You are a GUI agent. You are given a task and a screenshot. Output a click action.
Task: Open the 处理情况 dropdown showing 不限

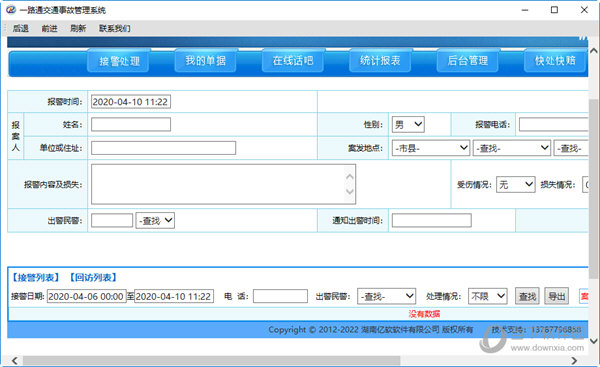488,296
